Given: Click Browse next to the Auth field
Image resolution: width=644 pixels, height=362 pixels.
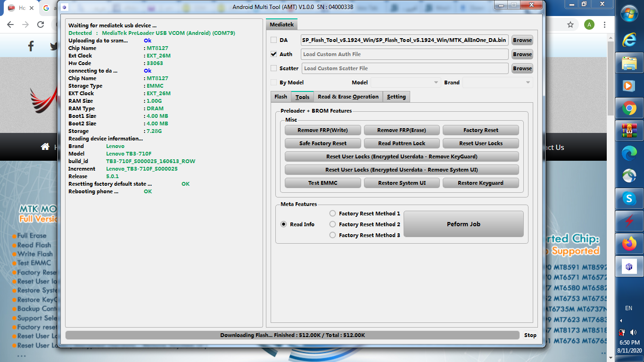Looking at the screenshot, I should 522,54.
